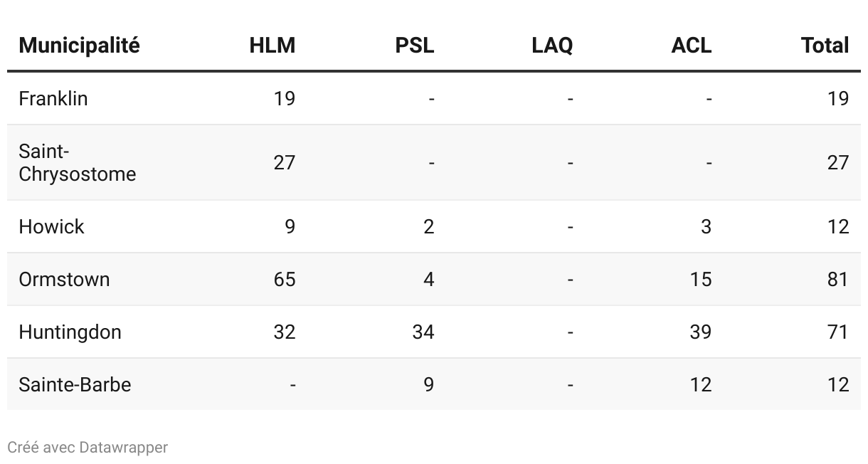
Task: Select the Saint-Chrysostome municipality cell
Action: [x=77, y=162]
